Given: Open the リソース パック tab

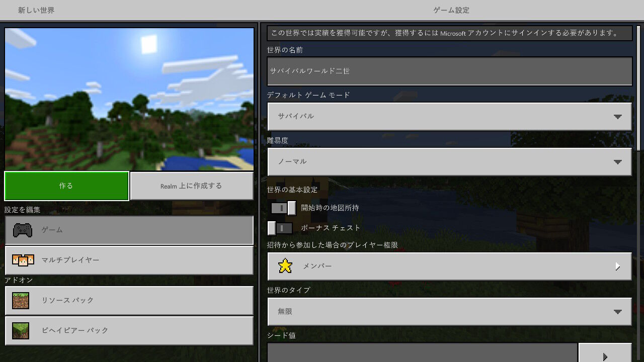Looking at the screenshot, I should tap(129, 301).
